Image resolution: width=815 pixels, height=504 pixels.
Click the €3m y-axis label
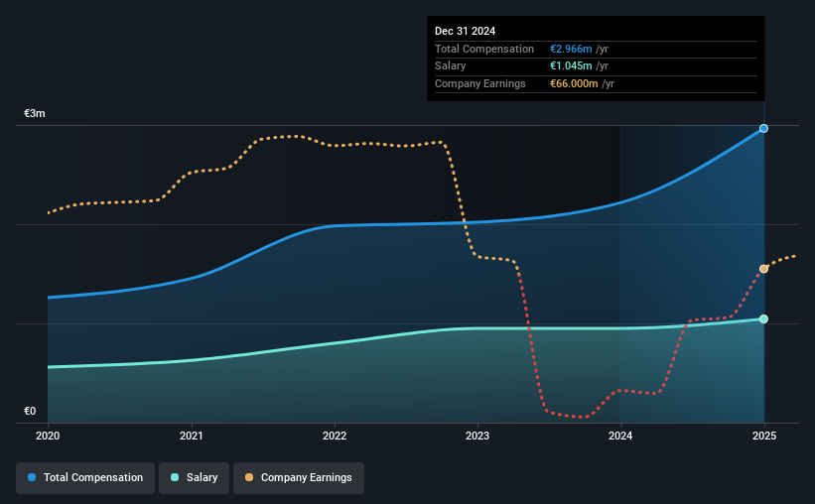pyautogui.click(x=35, y=113)
